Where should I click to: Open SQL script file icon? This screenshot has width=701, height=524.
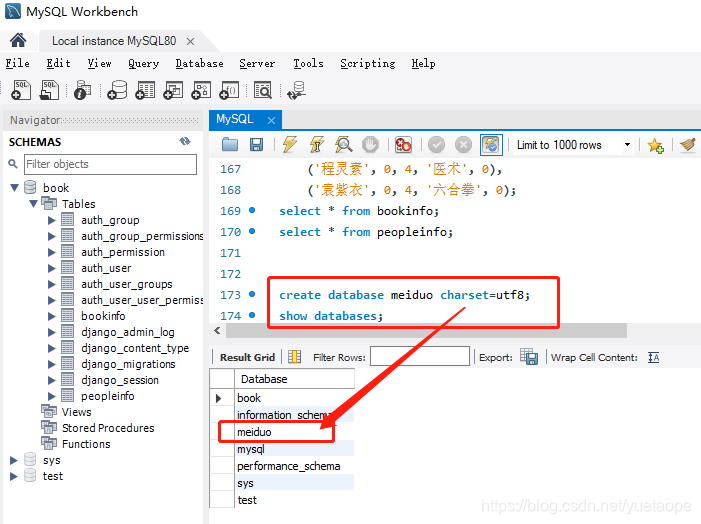tap(49, 90)
